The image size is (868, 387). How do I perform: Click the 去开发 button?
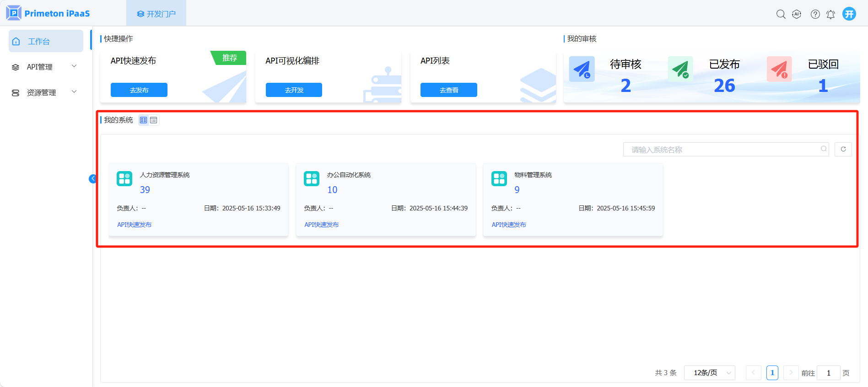pos(294,90)
